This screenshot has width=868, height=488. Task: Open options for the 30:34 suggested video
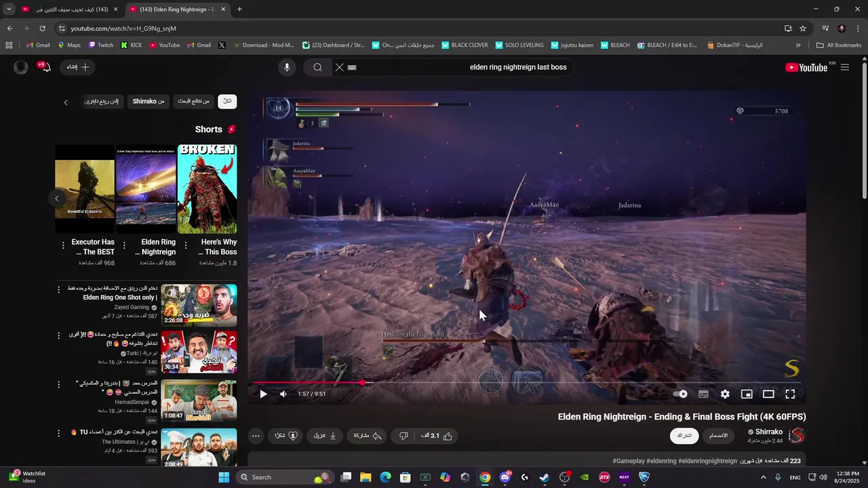coord(59,337)
